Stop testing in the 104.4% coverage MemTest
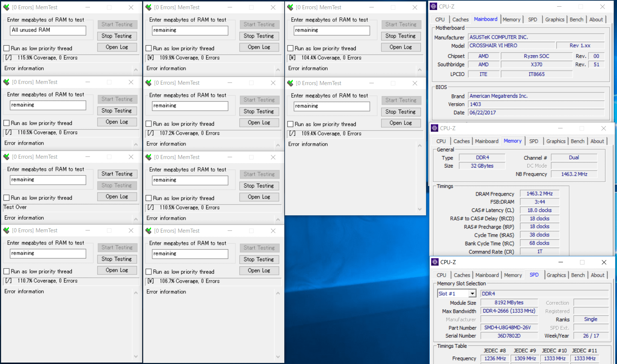The height and width of the screenshot is (364, 617). [401, 36]
